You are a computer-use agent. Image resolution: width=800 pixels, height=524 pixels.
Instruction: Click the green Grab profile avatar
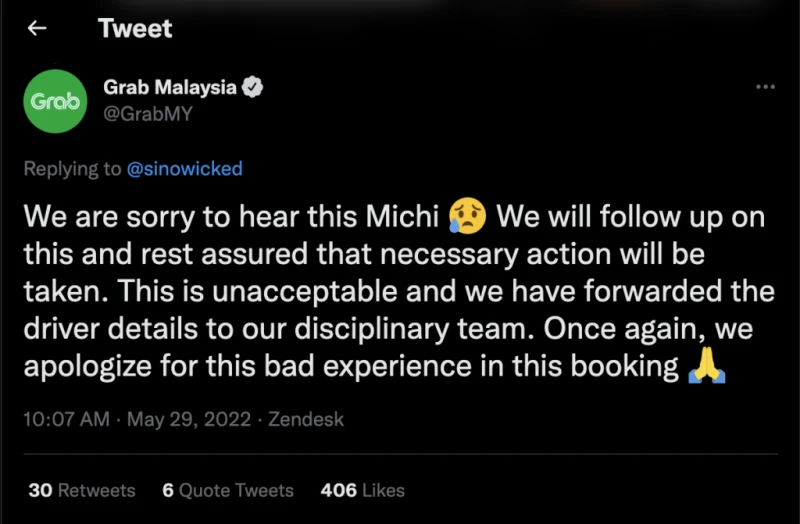click(x=51, y=101)
